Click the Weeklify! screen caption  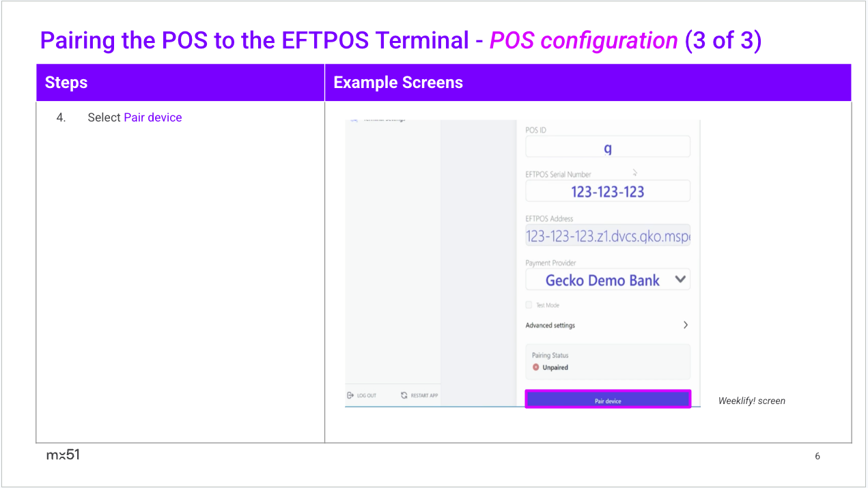tap(751, 401)
